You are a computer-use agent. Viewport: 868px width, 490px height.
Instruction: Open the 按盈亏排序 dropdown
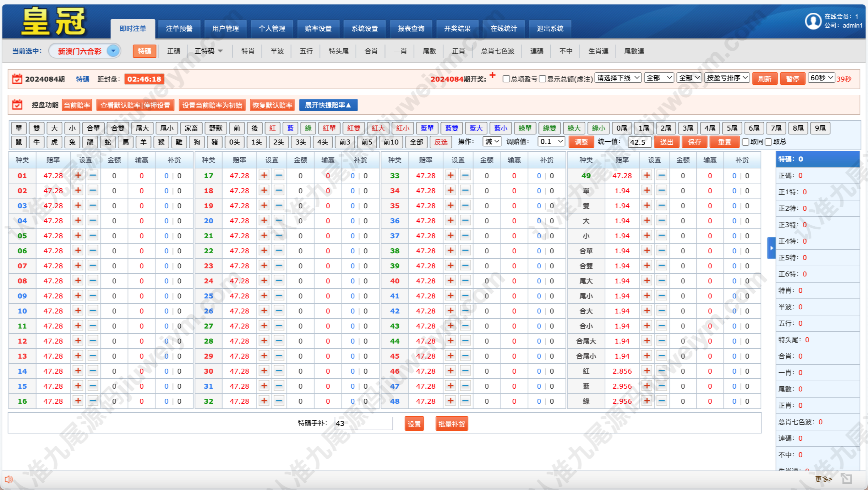[727, 78]
